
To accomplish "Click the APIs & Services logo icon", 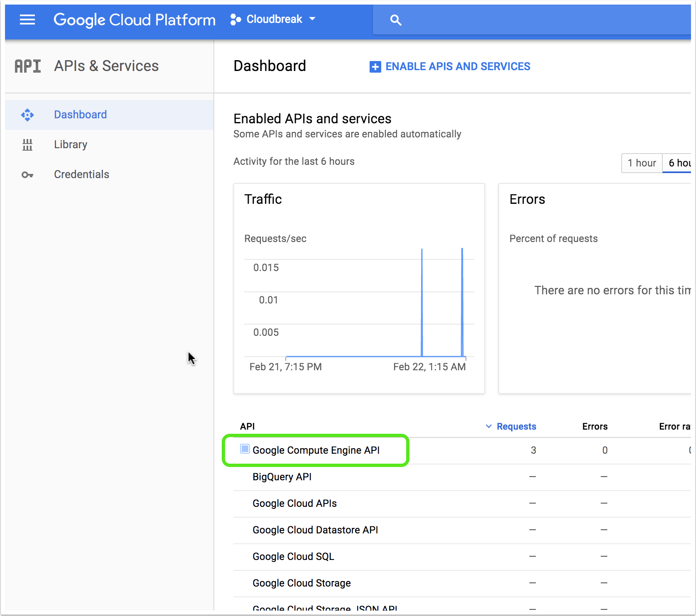I will pyautogui.click(x=27, y=66).
